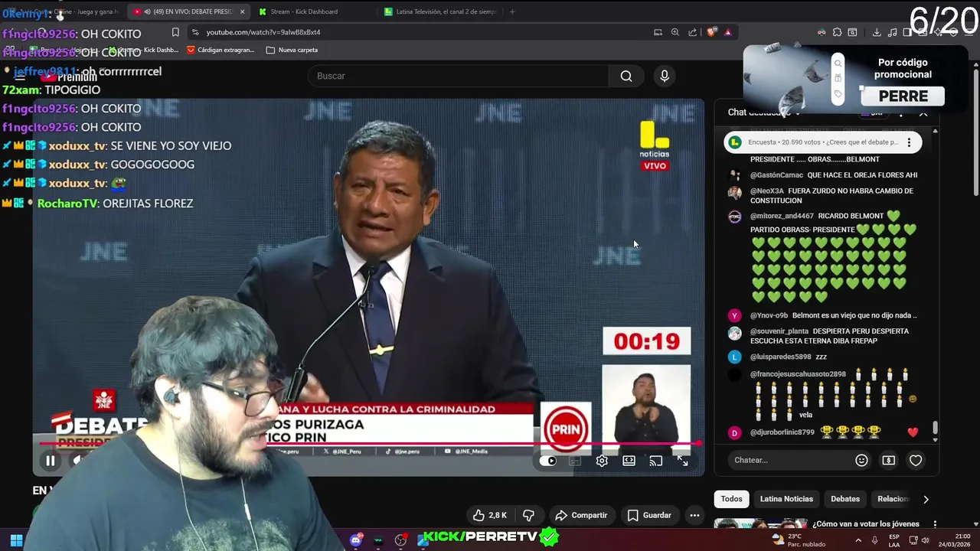Open more actions menu below video
This screenshot has height=551, width=980.
(694, 515)
